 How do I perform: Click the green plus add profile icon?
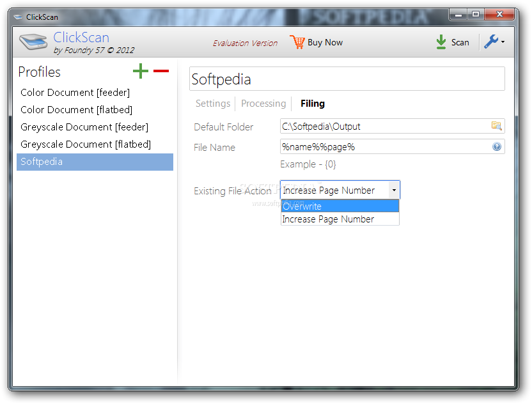pyautogui.click(x=141, y=71)
